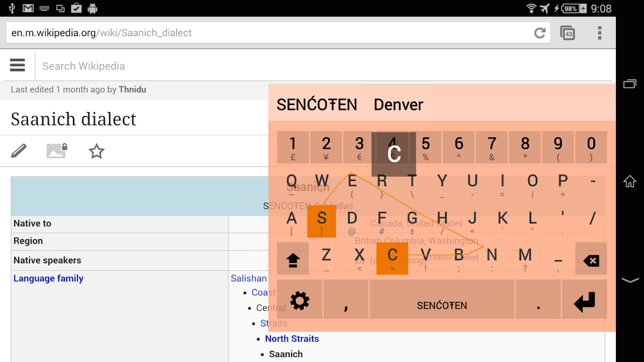Follow the North Straits link
The width and height of the screenshot is (644, 362).
292,338
